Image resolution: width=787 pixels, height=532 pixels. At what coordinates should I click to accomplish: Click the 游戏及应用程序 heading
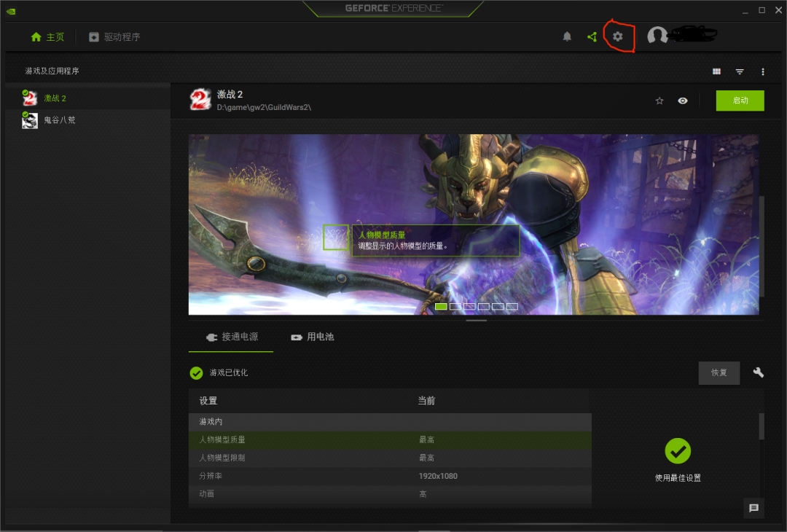52,71
